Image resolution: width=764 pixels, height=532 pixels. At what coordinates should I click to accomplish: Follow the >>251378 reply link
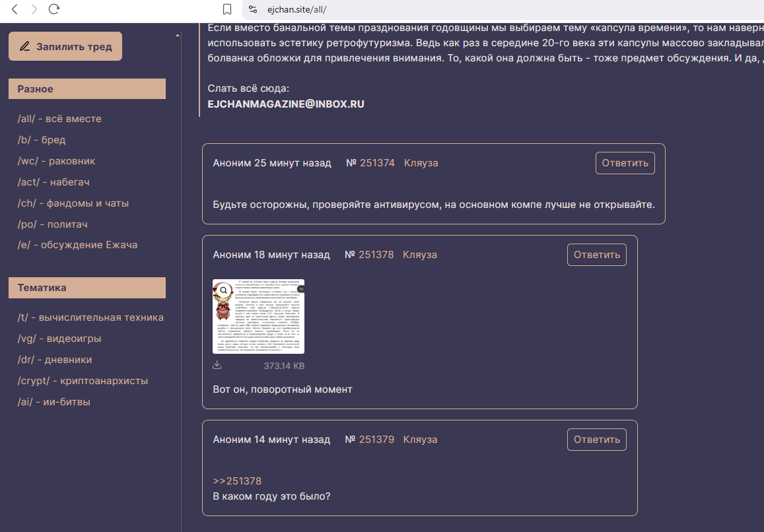(x=237, y=481)
